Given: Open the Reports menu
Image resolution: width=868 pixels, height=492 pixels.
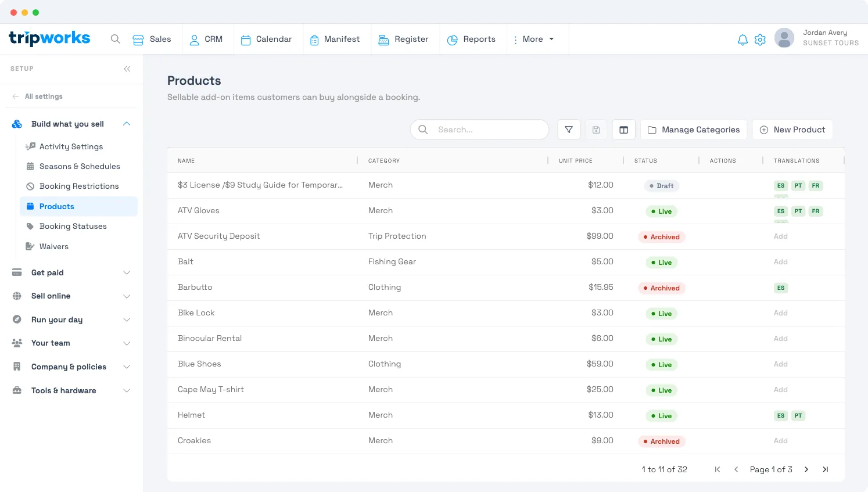Looking at the screenshot, I should click(471, 39).
